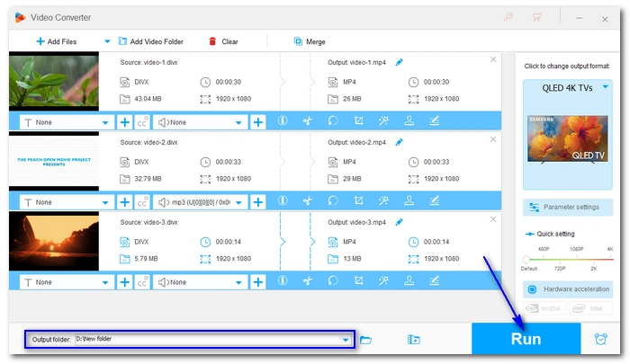630x364 pixels.
Task: Expand QLED 4K TVs format dropdown
Action: pyautogui.click(x=605, y=87)
